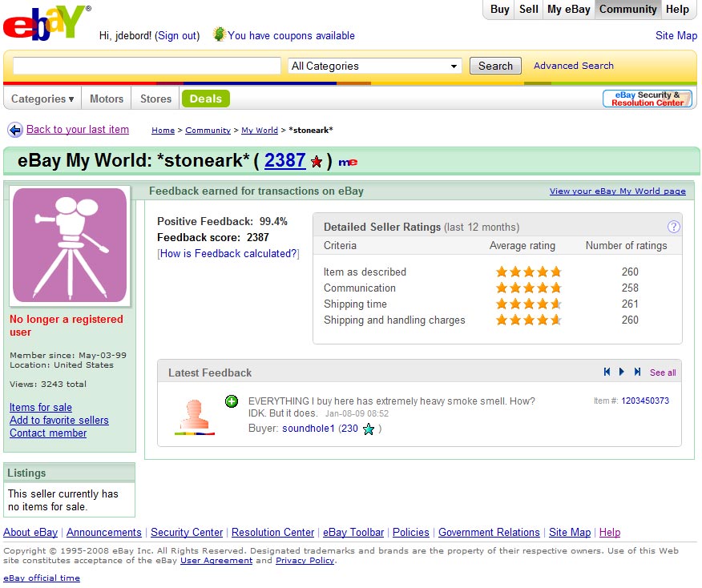
Task: Open the 2387 feedback score link
Action: click(x=284, y=160)
